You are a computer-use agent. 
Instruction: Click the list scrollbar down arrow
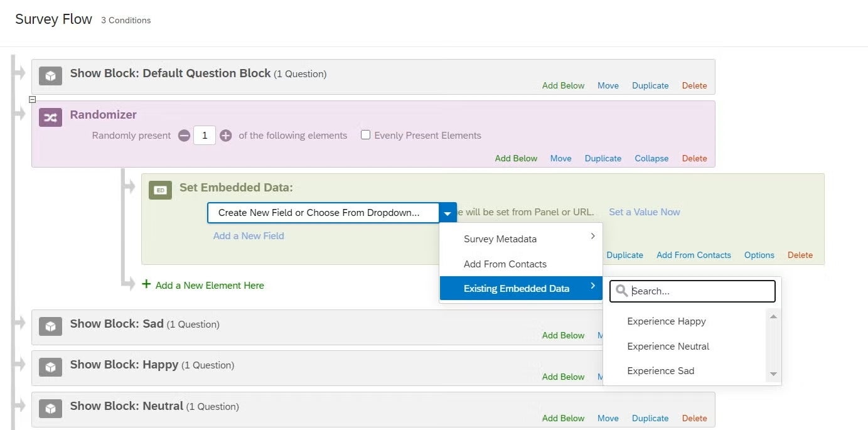tap(773, 374)
